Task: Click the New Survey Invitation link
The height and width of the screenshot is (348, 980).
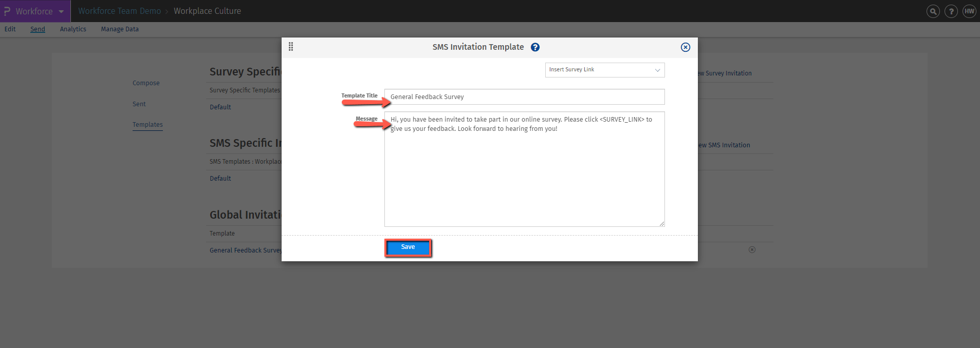Action: click(725, 73)
